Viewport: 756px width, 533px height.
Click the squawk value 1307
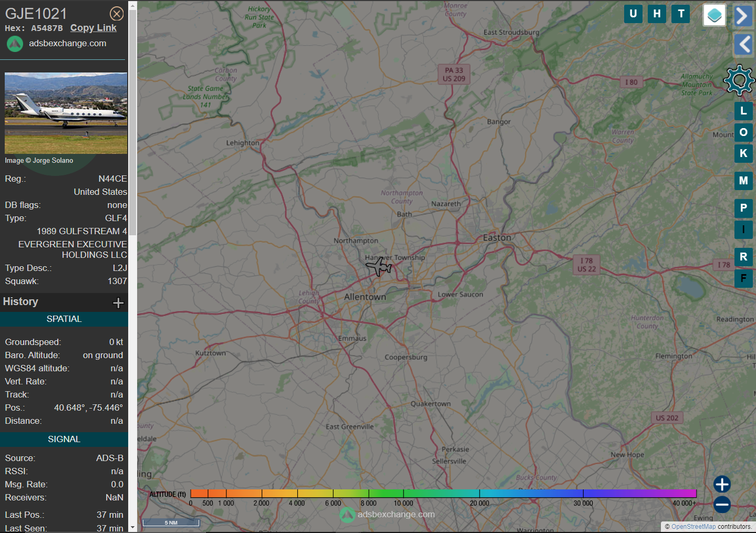pos(117,281)
